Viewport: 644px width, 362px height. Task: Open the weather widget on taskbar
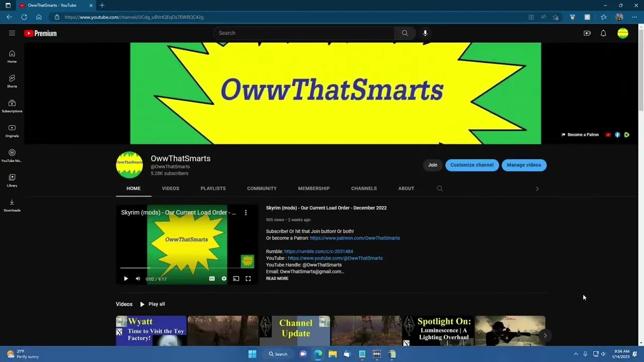pos(23,354)
